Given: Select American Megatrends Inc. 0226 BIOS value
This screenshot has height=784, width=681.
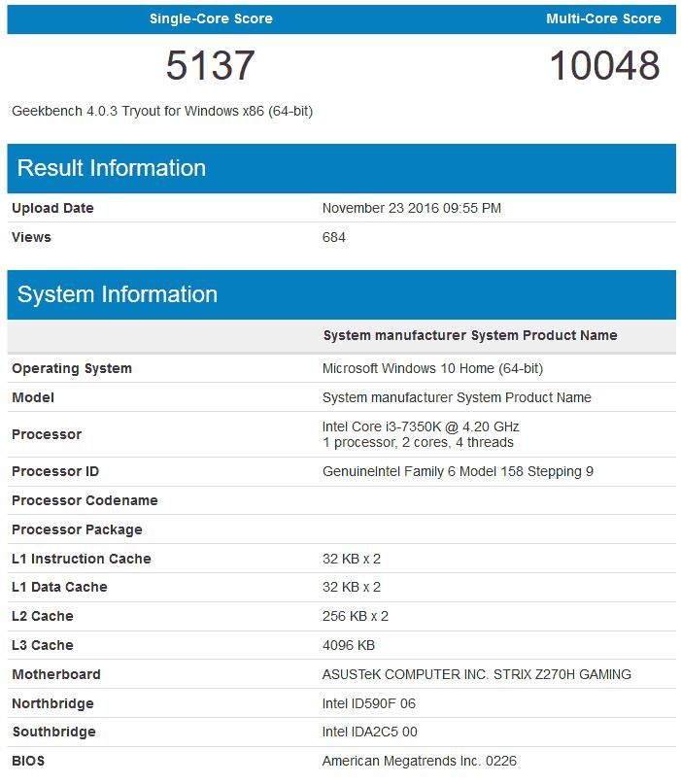Looking at the screenshot, I should click(420, 761).
